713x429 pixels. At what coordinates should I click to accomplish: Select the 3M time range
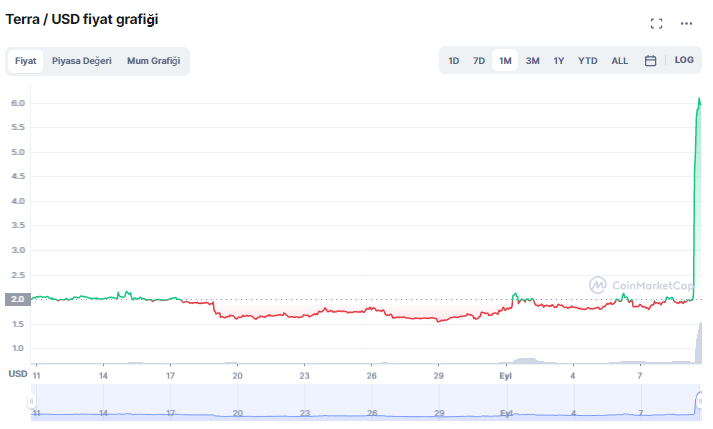pyautogui.click(x=533, y=61)
